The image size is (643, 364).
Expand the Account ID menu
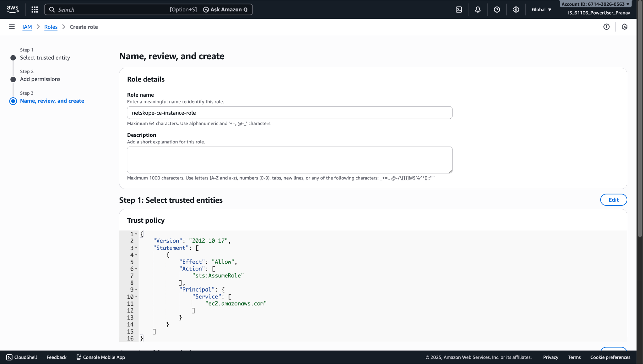coord(595,4)
